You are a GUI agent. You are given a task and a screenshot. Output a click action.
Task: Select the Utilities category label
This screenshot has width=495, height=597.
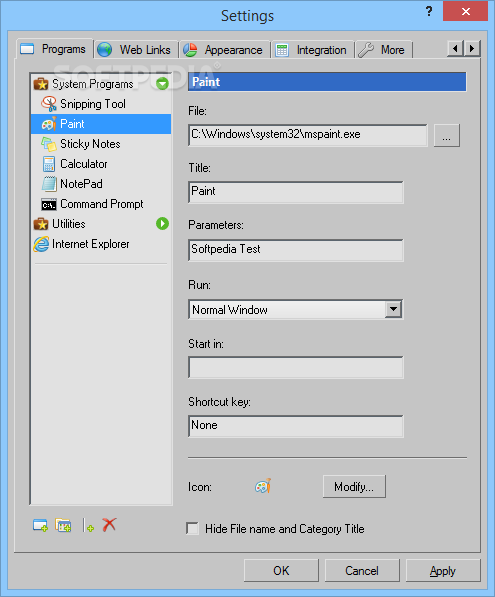coord(69,224)
